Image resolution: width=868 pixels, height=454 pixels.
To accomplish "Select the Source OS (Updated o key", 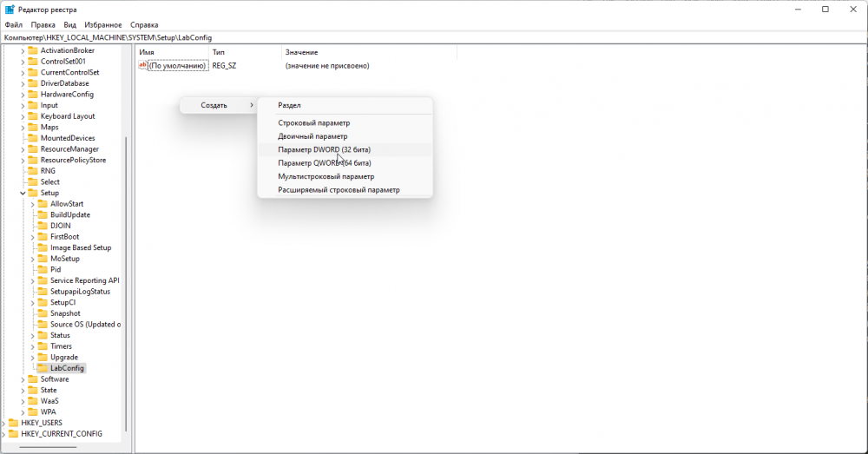I will click(x=85, y=325).
